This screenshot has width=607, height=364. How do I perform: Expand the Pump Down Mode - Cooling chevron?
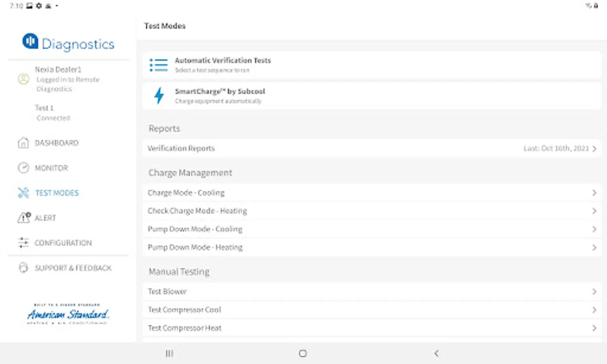click(x=594, y=229)
